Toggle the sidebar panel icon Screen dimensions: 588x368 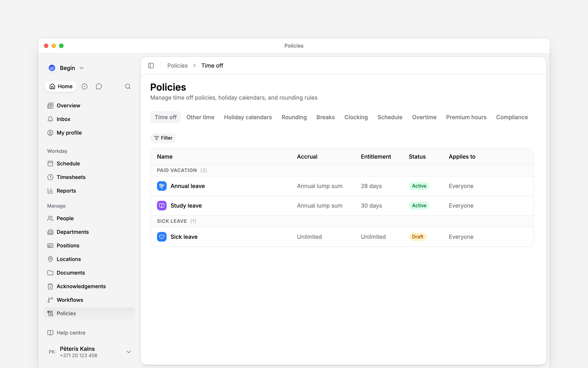click(151, 66)
